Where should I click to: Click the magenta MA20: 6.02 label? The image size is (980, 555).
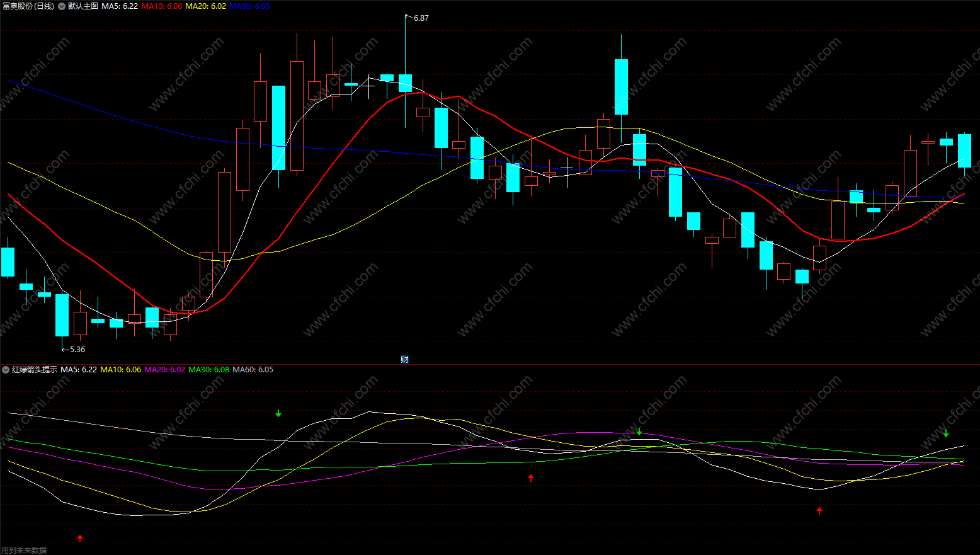click(165, 370)
